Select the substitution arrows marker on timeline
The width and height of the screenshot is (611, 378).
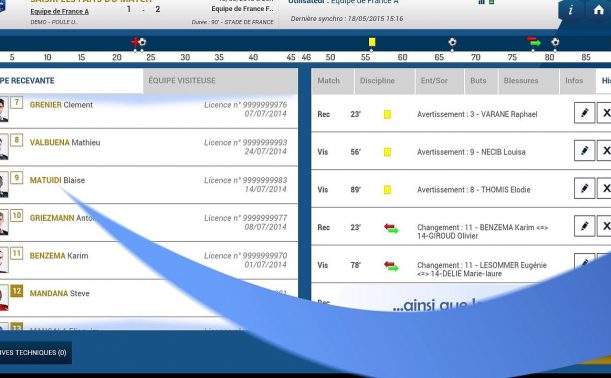tap(534, 41)
